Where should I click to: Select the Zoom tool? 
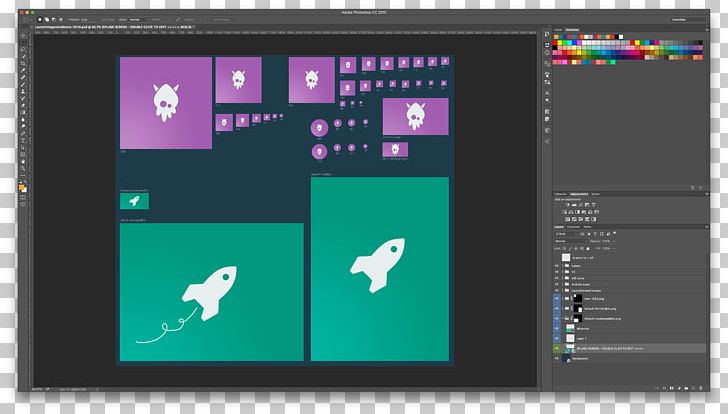click(x=23, y=175)
